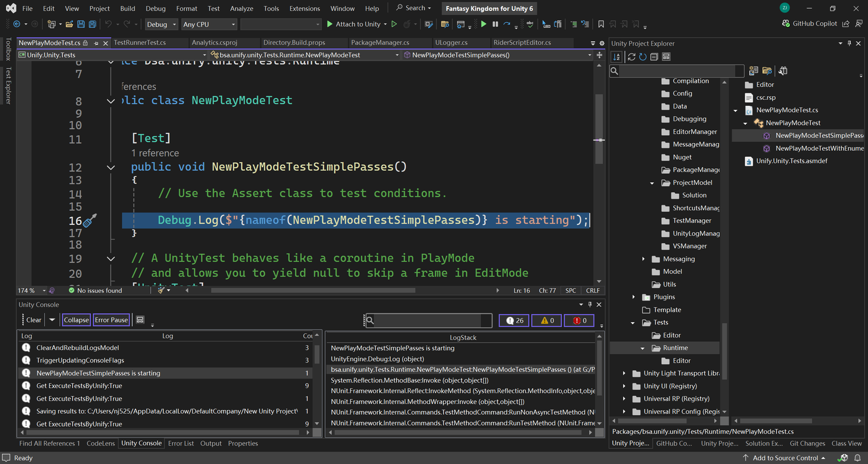The image size is (868, 464).
Task: Click the code editor horizontal scrollbar
Action: [313, 290]
